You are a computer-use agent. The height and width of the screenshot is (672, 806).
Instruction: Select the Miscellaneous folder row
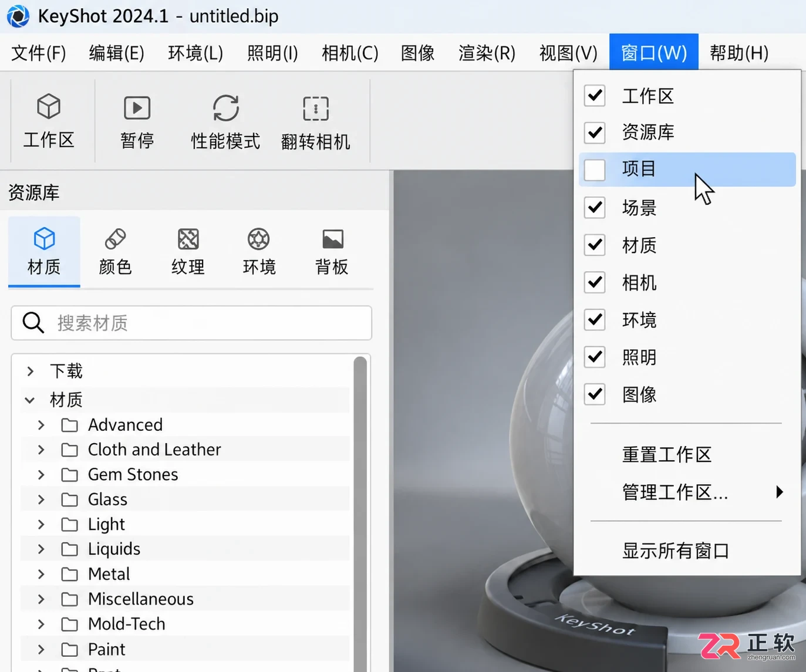pyautogui.click(x=185, y=599)
